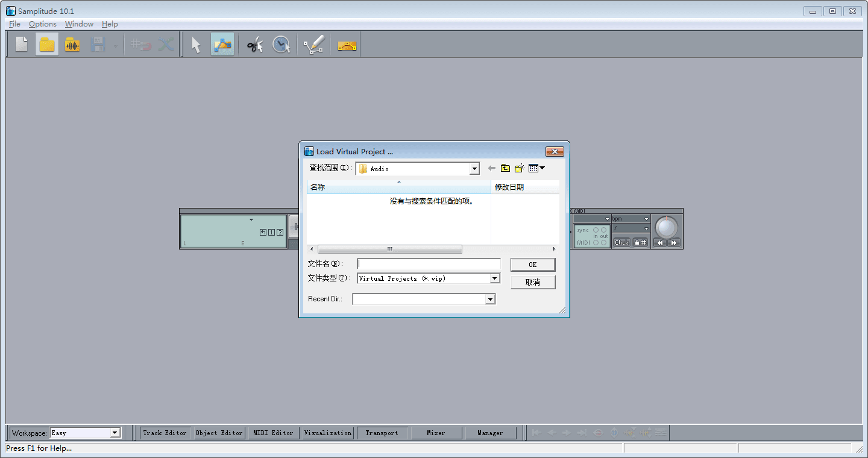Select marker 2 in transport display
The width and height of the screenshot is (868, 458).
coord(280,232)
